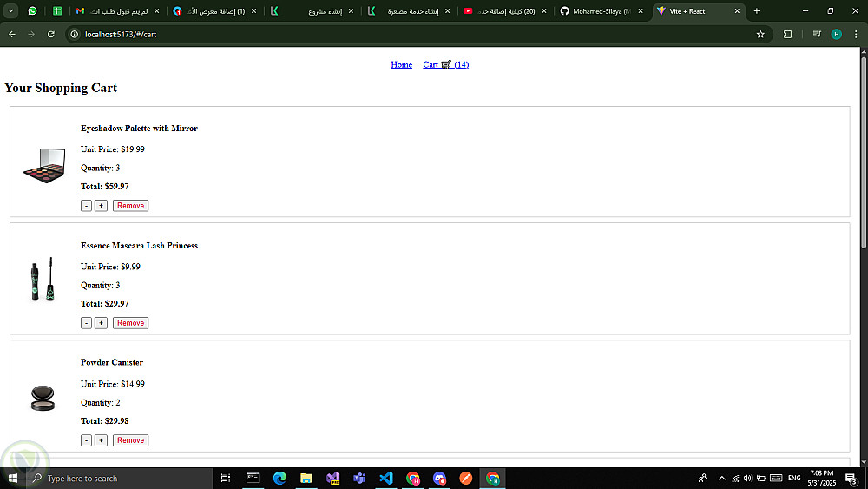Select the Unit Price: $14.99 text
Screen dimensions: 868x489
(112, 384)
